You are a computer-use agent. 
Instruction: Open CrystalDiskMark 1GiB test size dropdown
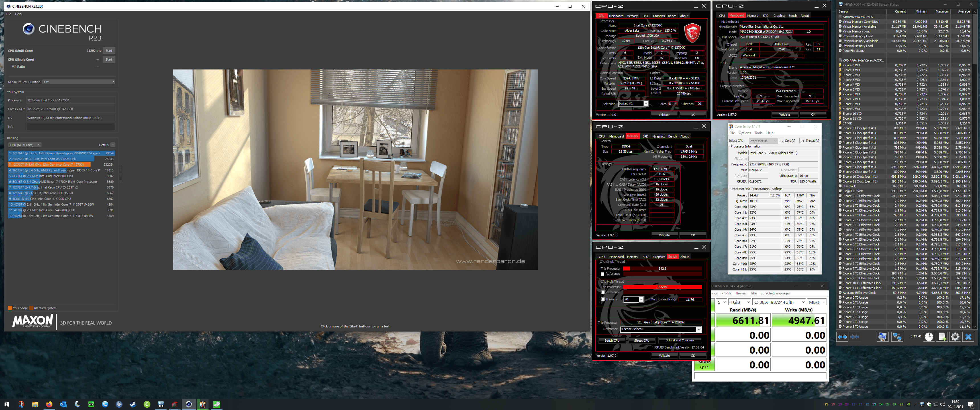[x=740, y=302]
